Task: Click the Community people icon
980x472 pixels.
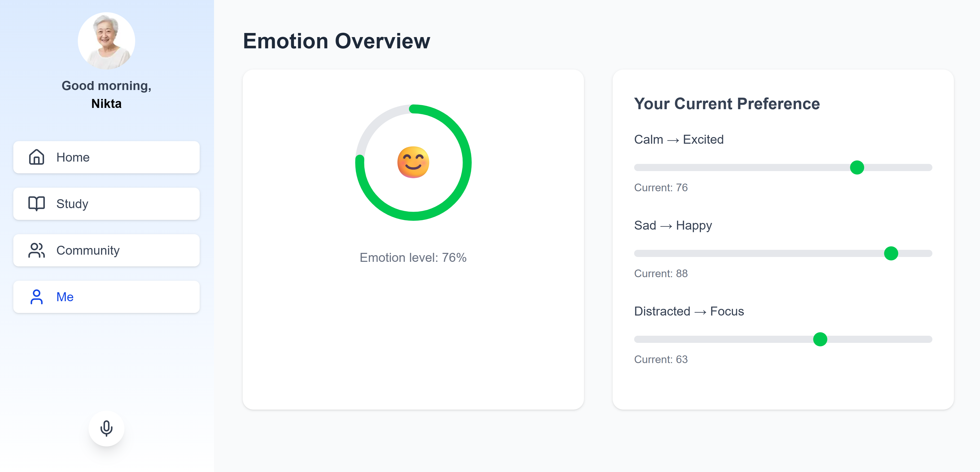Action: click(x=37, y=250)
